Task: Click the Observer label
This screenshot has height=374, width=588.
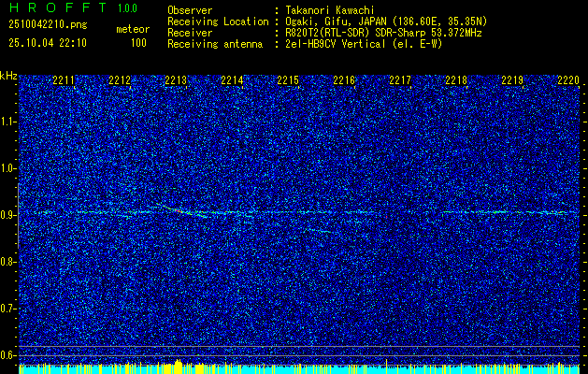Action: (190, 10)
